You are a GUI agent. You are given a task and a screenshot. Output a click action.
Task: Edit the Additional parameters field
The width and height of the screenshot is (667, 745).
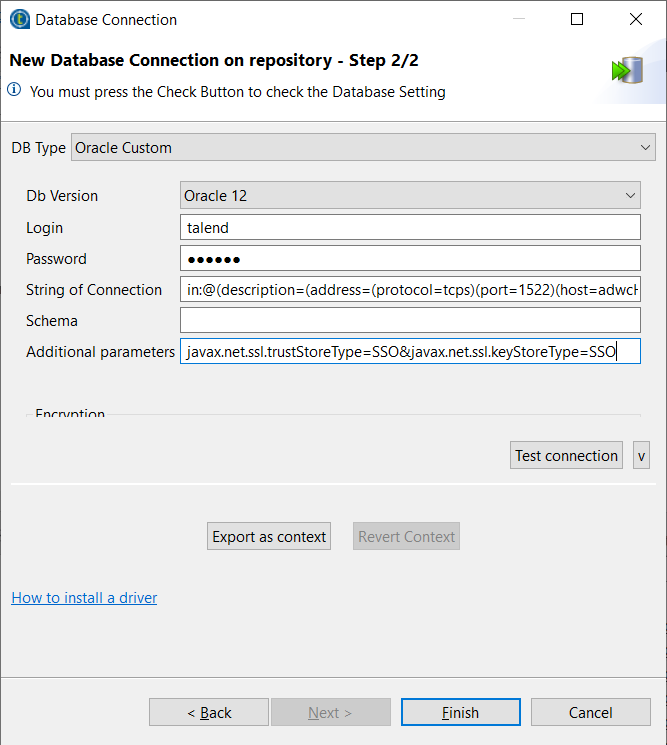(x=410, y=352)
